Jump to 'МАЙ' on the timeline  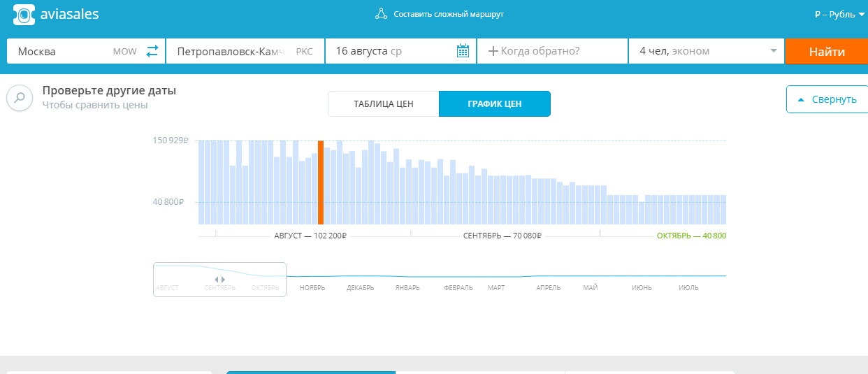point(591,288)
